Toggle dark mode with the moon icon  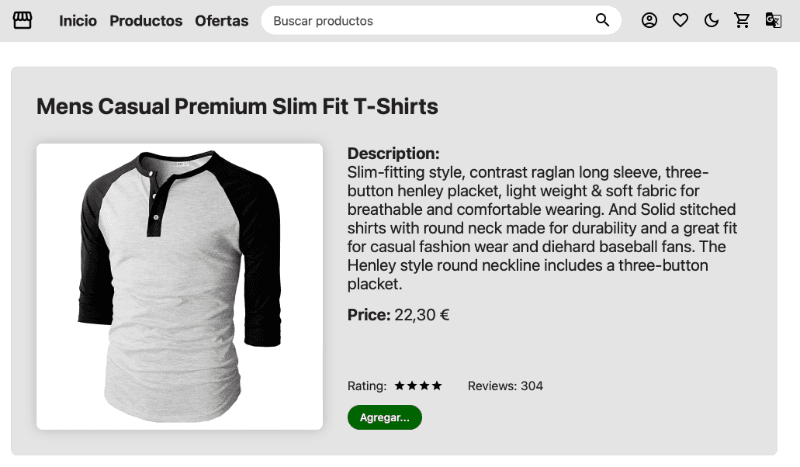tap(712, 20)
